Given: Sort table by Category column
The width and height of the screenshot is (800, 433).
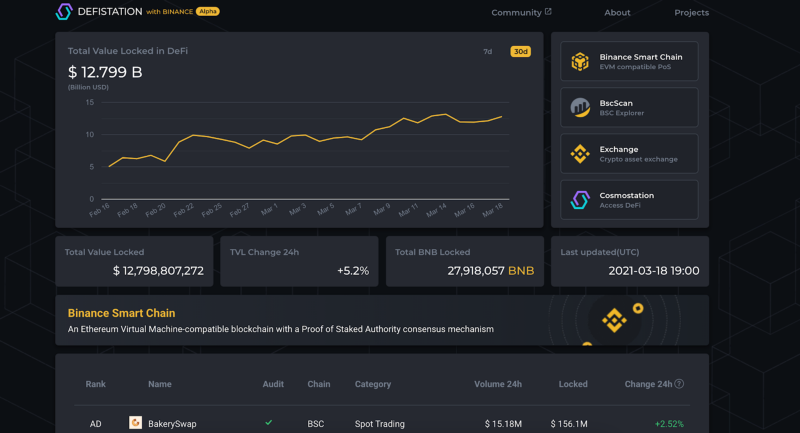Looking at the screenshot, I should pos(373,384).
